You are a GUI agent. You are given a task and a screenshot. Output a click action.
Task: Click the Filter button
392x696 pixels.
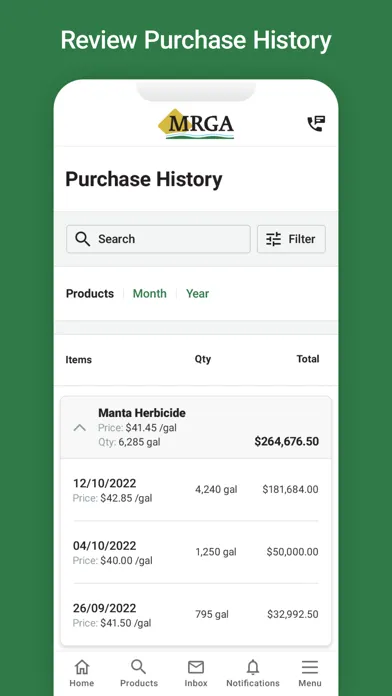point(291,239)
